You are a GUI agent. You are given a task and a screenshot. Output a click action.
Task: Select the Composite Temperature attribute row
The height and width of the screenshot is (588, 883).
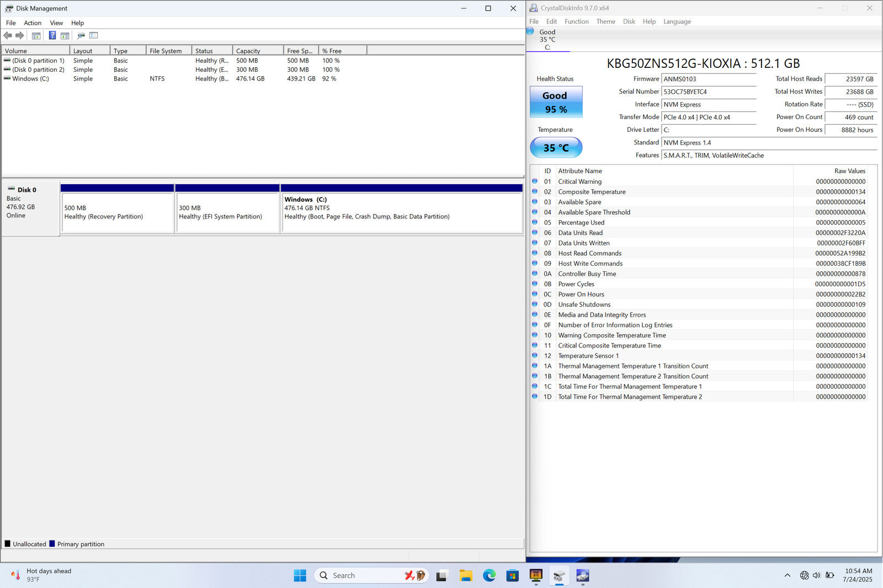click(x=699, y=191)
